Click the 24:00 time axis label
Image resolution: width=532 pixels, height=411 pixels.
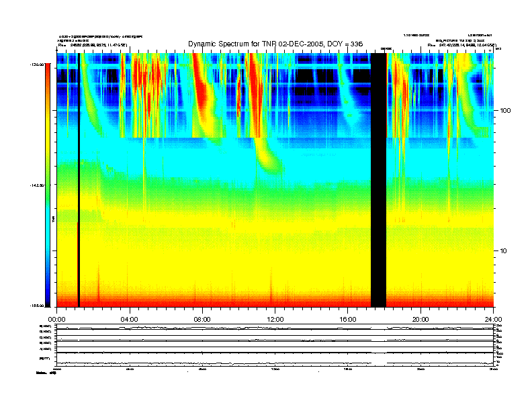click(493, 320)
